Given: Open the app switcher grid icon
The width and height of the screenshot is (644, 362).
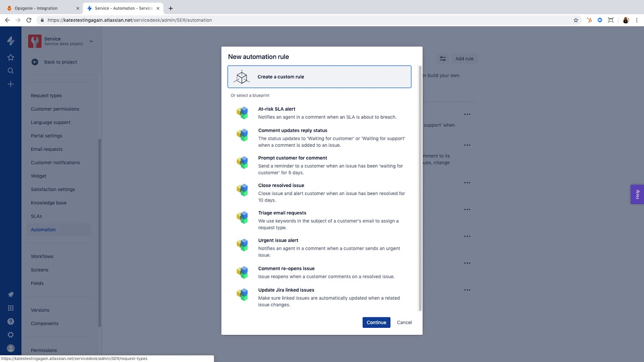Looking at the screenshot, I should [x=11, y=308].
